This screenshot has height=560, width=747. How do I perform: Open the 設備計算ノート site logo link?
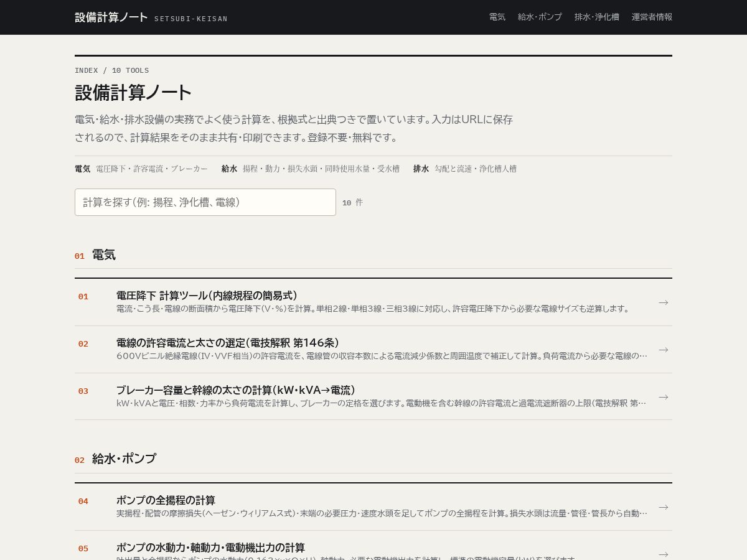point(151,17)
